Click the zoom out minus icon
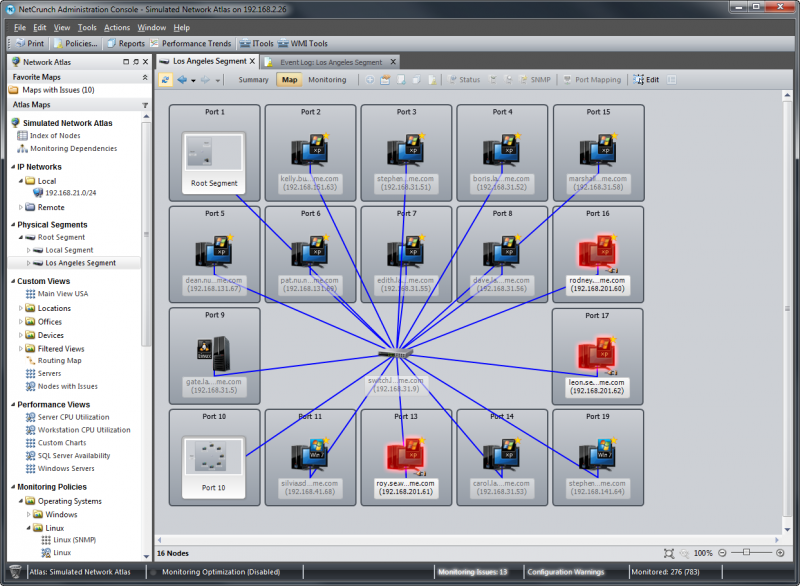800x586 pixels. (722, 553)
